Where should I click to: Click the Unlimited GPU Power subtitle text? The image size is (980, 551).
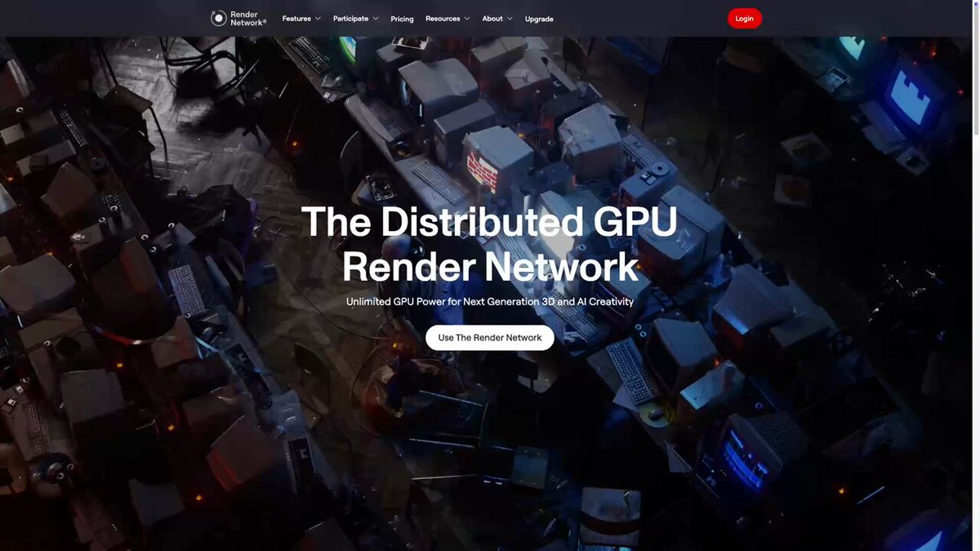[x=490, y=301]
